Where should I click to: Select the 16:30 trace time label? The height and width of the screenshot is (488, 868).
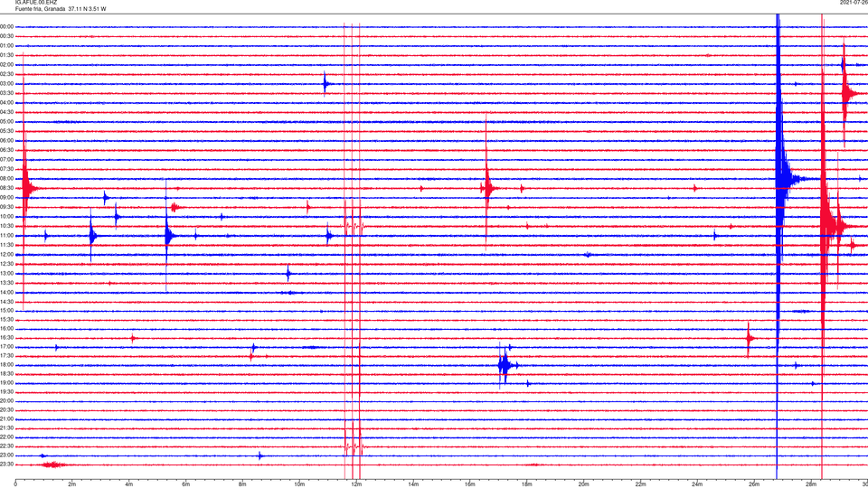pos(7,337)
